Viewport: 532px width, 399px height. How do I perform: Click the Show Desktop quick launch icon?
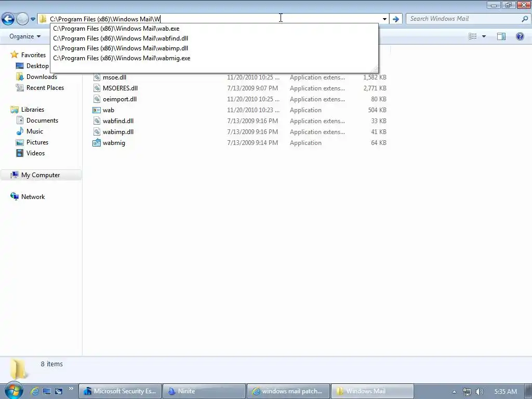(47, 391)
